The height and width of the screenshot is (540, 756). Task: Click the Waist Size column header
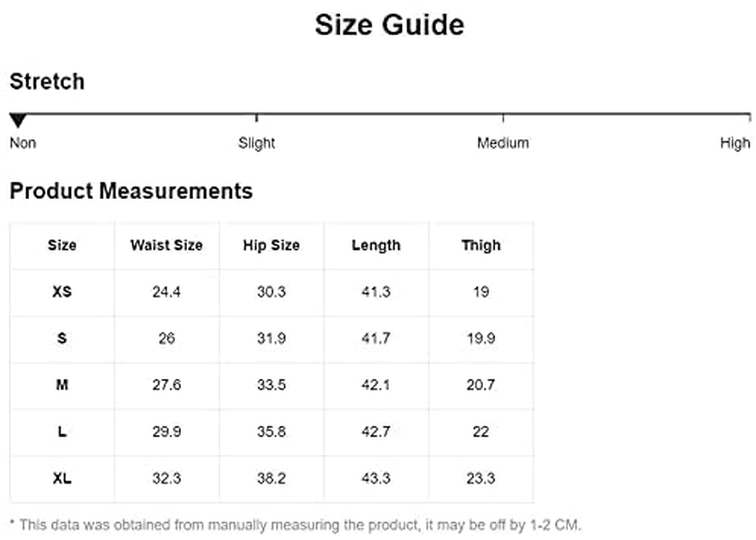tap(166, 246)
